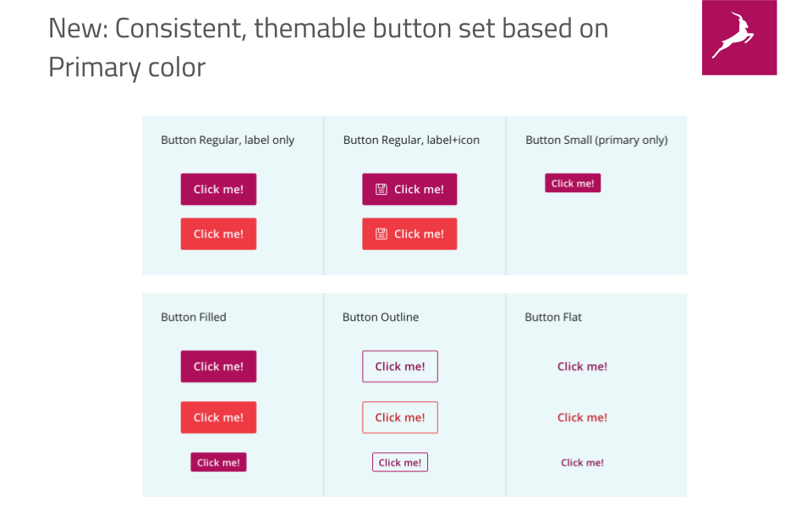Click the 'Button Regular, label+icon' heading

[411, 140]
